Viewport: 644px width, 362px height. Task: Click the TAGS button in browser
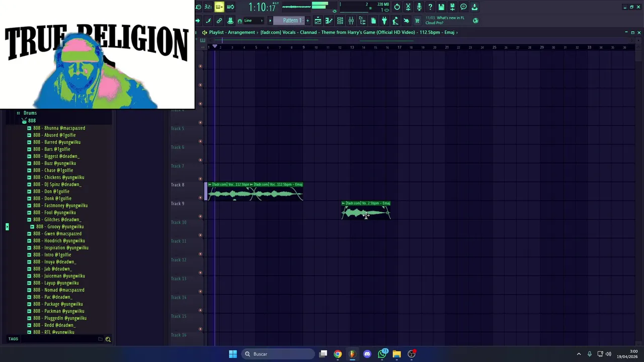(x=13, y=339)
